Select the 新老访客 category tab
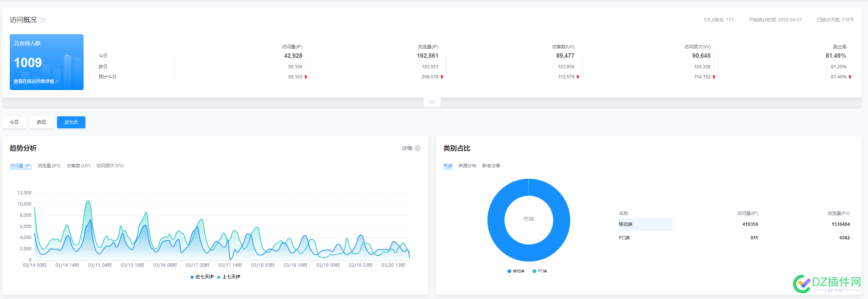The width and height of the screenshot is (868, 299). [491, 166]
